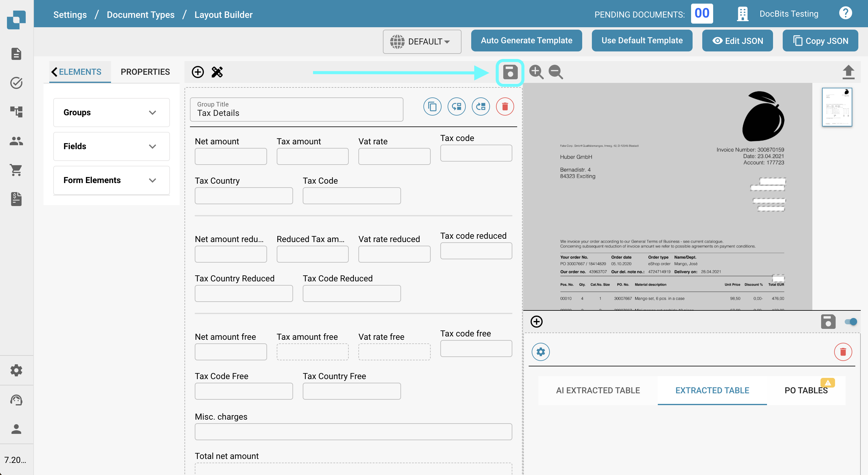Open table settings gear icon

coord(540,352)
